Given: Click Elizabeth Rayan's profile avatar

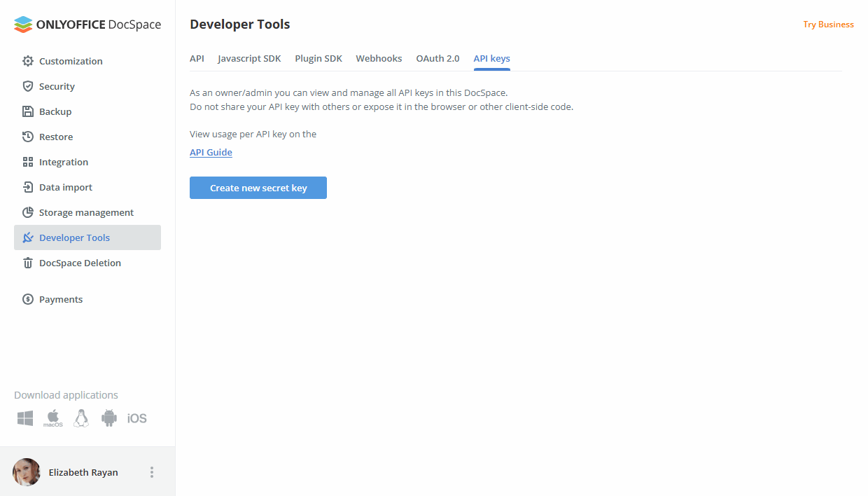Looking at the screenshot, I should [x=27, y=472].
